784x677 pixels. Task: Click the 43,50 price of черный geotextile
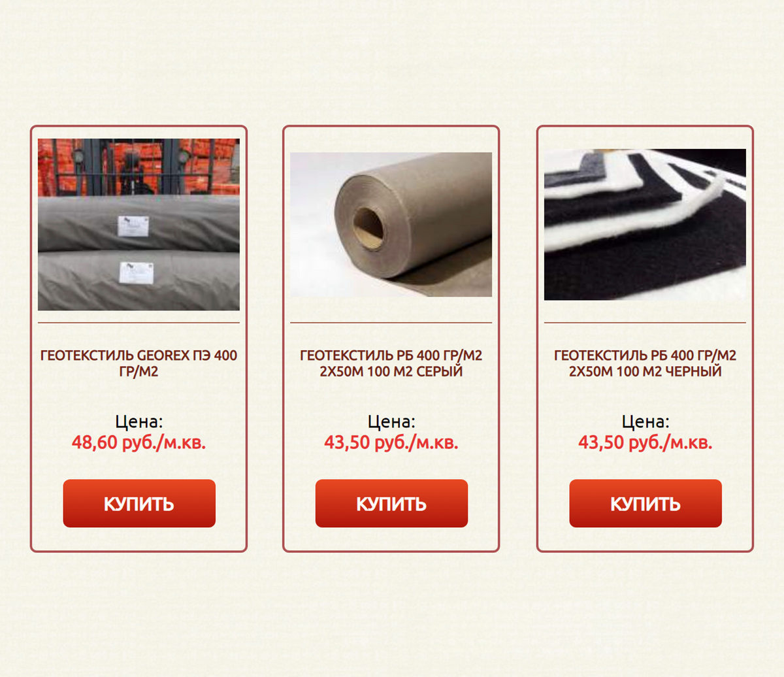[x=645, y=442]
